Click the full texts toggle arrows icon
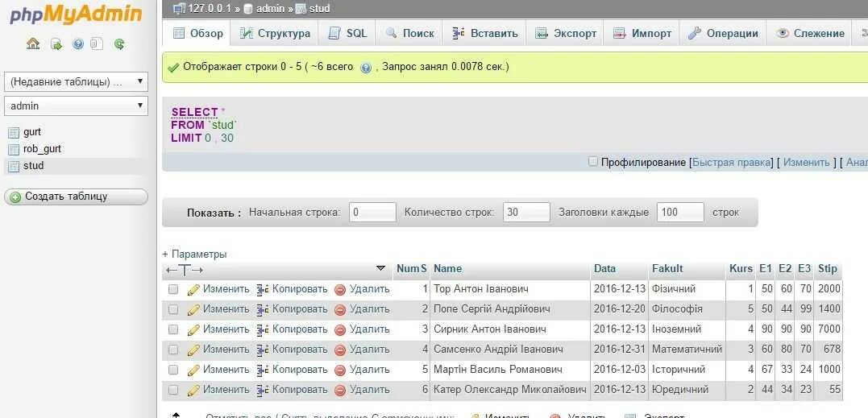Viewport: 868px width, 418px height. 184,270
